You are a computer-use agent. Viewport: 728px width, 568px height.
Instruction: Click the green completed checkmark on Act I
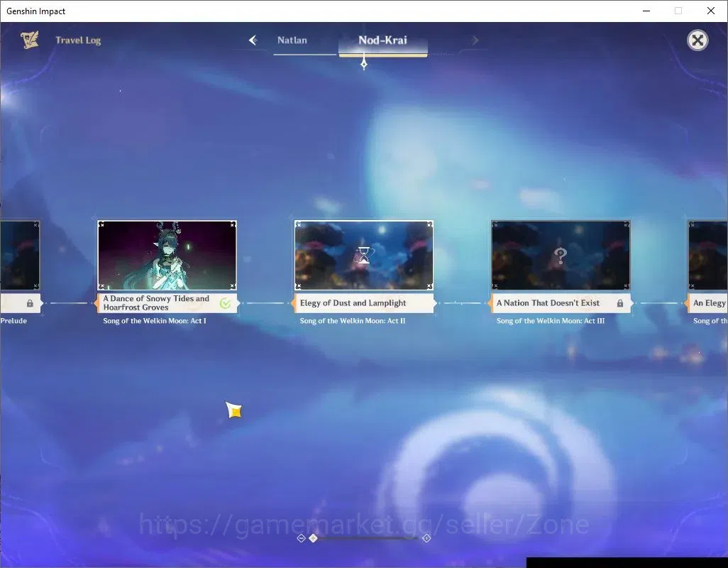pyautogui.click(x=225, y=303)
